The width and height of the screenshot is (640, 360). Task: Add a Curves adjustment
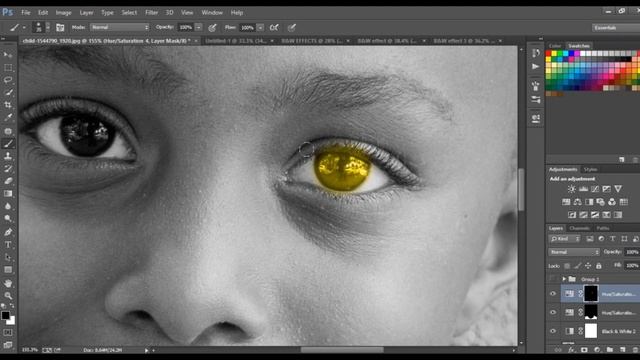click(x=595, y=189)
